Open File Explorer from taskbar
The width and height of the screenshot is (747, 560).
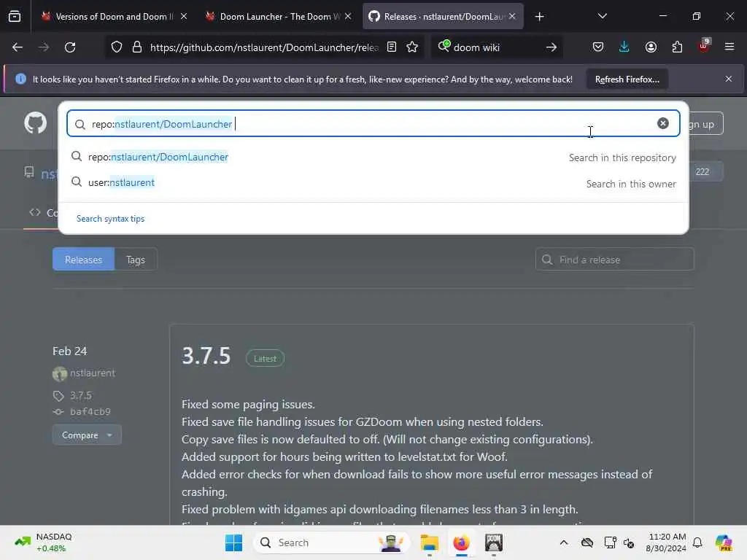tap(429, 542)
